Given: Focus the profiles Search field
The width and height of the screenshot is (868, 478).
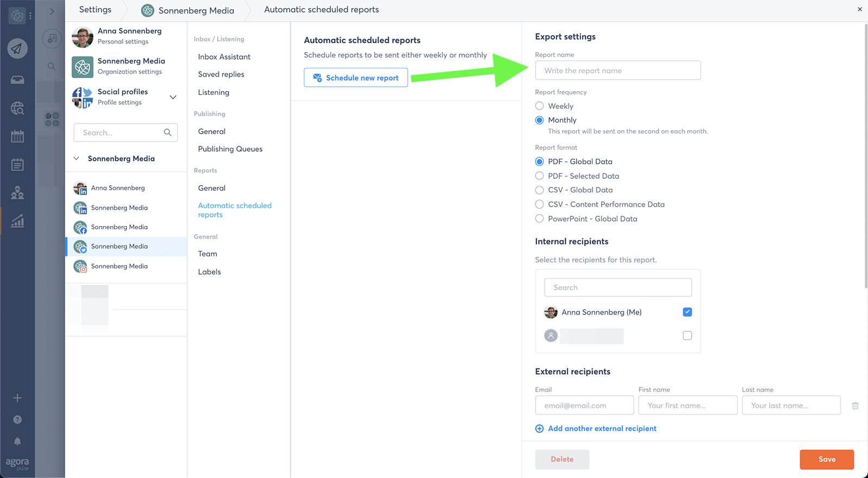Looking at the screenshot, I should (126, 132).
